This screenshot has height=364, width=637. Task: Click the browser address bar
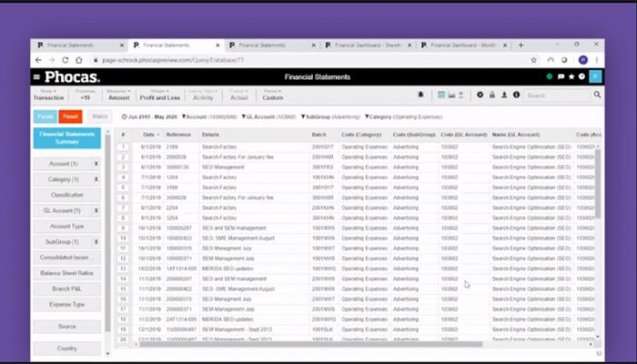[308, 60]
